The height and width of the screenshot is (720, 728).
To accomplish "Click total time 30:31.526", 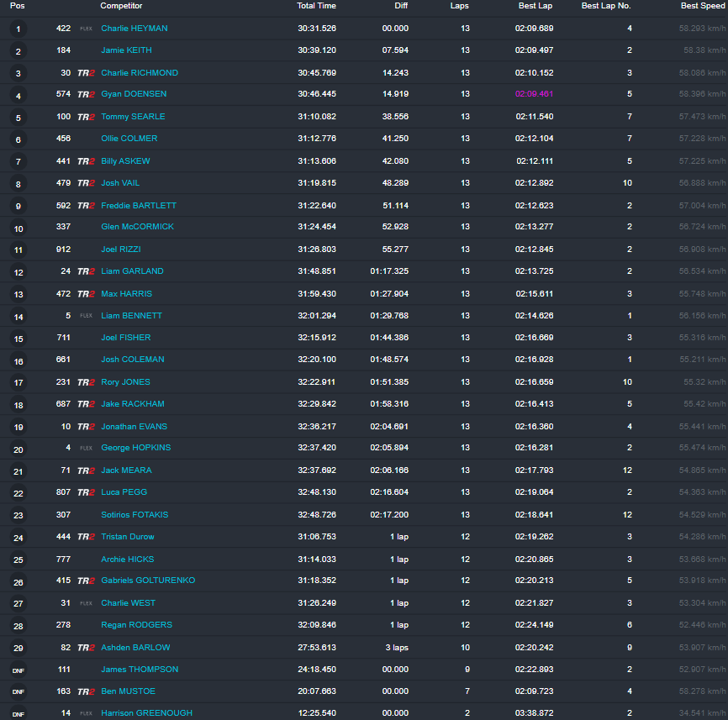I will click(x=317, y=29).
